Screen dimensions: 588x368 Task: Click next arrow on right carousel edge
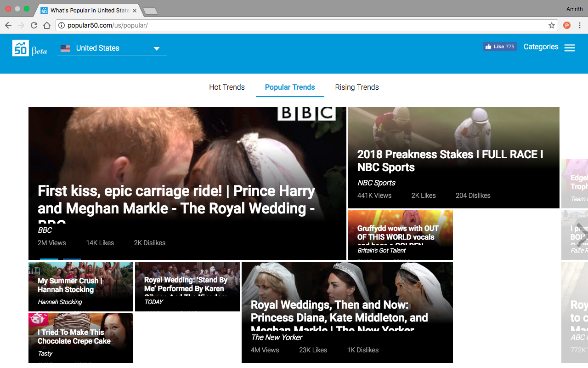click(582, 235)
